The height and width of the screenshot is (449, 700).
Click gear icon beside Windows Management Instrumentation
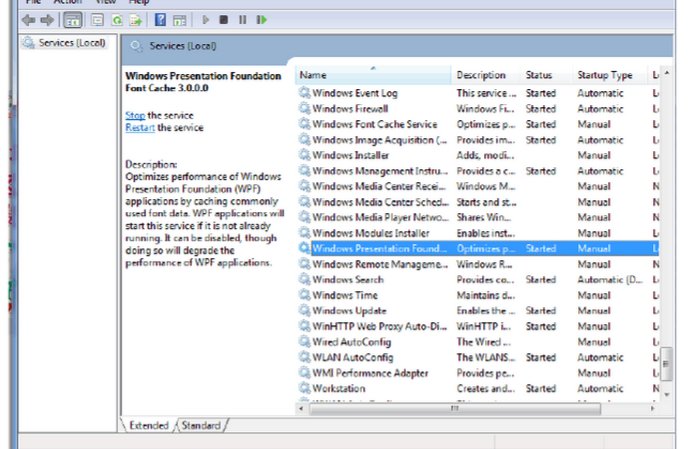click(x=304, y=171)
